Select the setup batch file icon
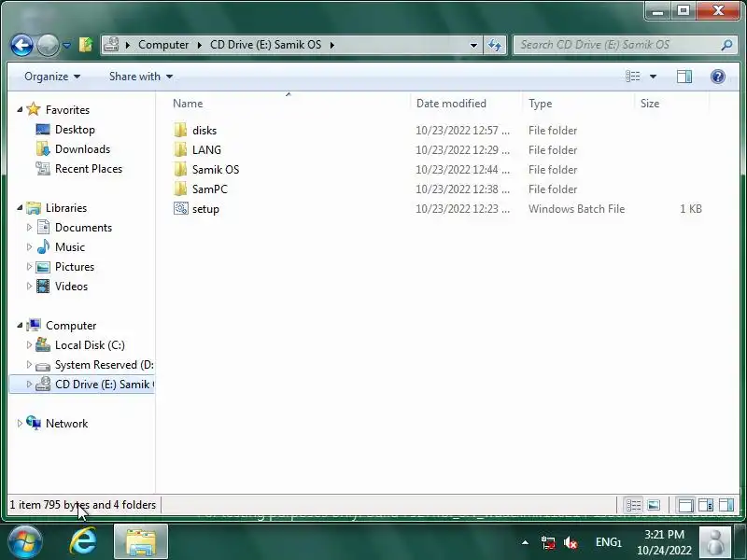Screen dimensions: 747x560 (180, 208)
